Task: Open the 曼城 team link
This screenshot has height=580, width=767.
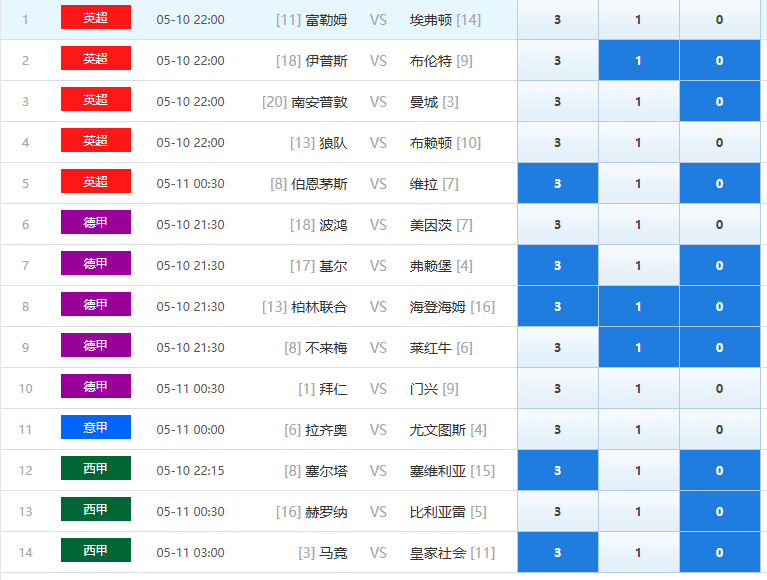Action: tap(424, 102)
